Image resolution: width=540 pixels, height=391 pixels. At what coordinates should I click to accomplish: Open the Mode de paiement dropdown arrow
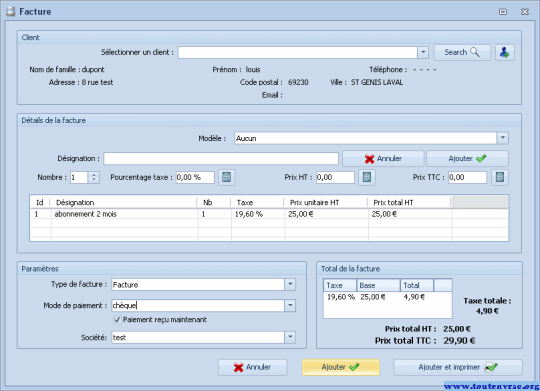(290, 306)
